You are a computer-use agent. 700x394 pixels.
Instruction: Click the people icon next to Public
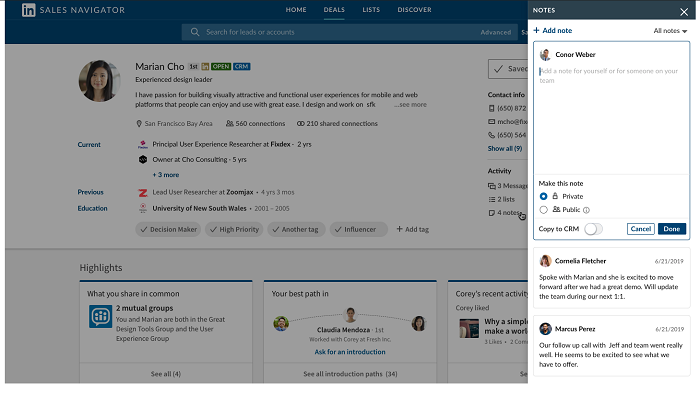point(556,209)
